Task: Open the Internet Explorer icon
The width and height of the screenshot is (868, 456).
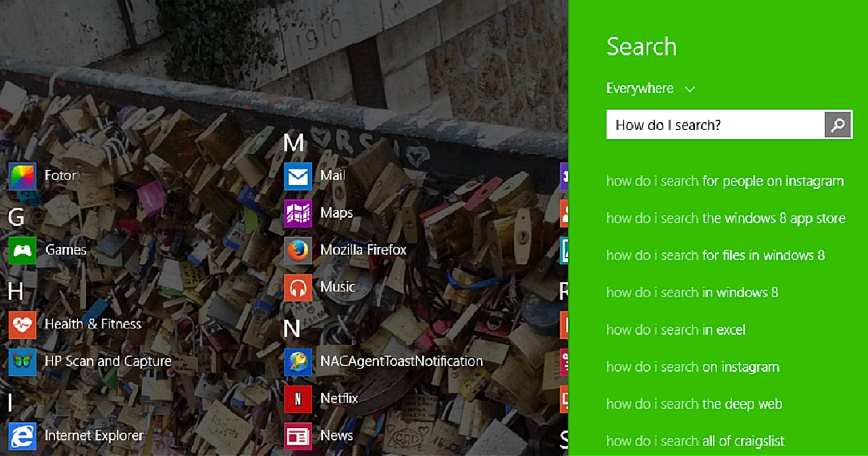Action: [22, 436]
